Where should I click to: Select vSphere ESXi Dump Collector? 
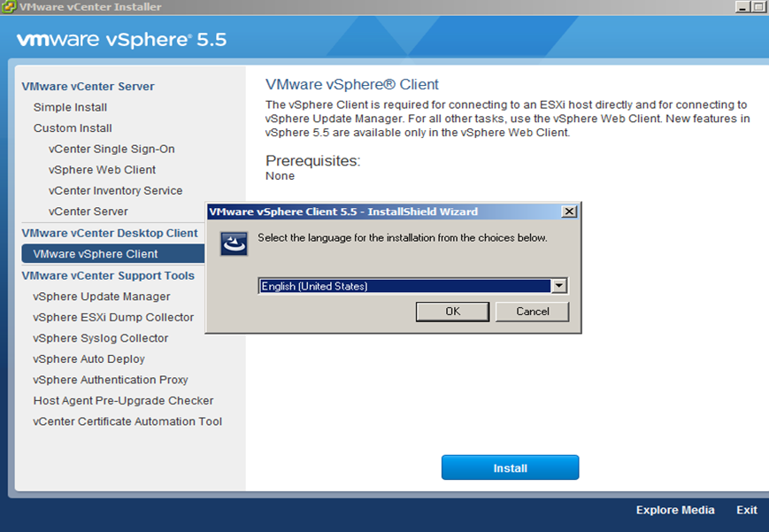click(113, 318)
